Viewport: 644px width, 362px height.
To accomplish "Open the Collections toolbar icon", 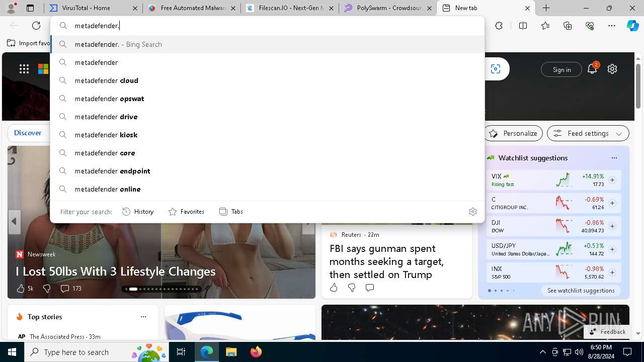I will pyautogui.click(x=568, y=26).
